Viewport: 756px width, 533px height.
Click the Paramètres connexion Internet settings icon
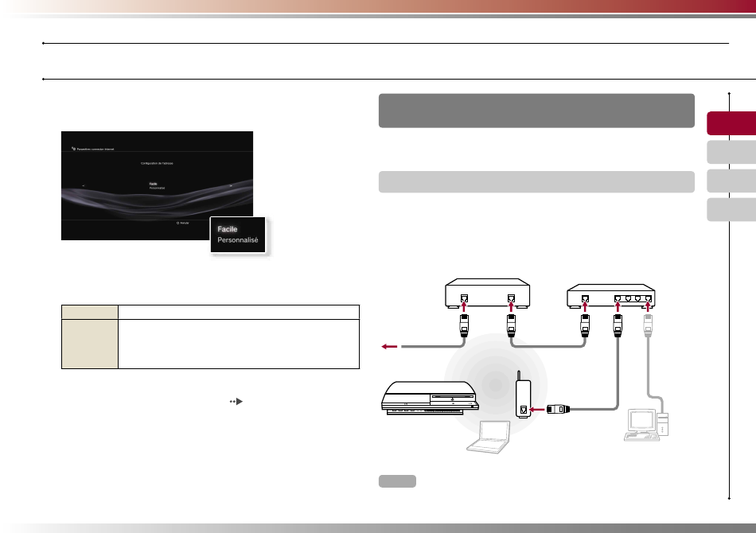tap(73, 149)
